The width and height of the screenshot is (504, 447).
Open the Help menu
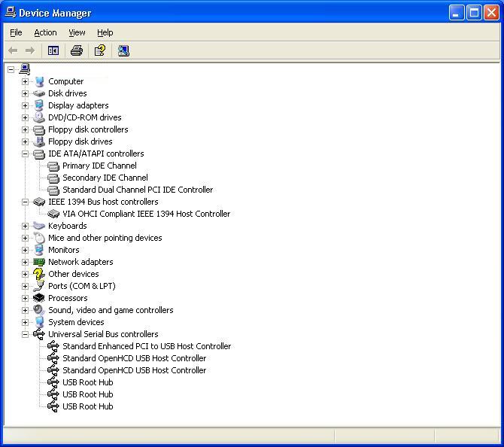click(105, 32)
